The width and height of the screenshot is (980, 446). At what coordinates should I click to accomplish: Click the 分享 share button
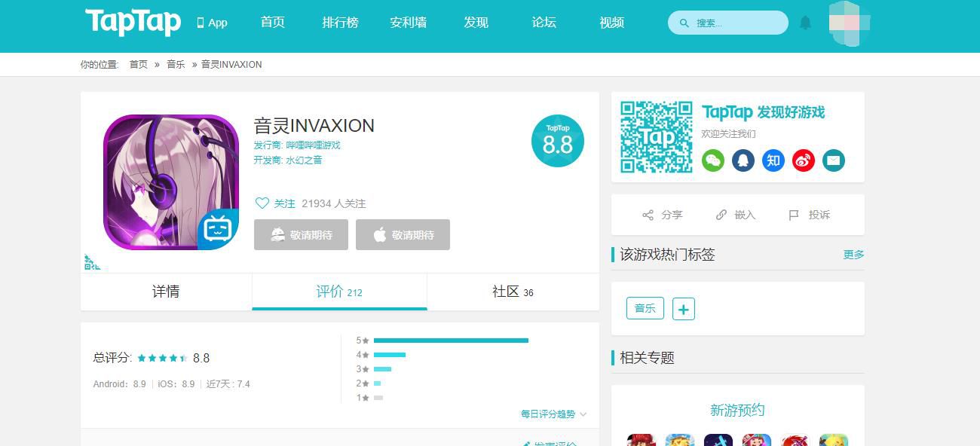point(663,215)
